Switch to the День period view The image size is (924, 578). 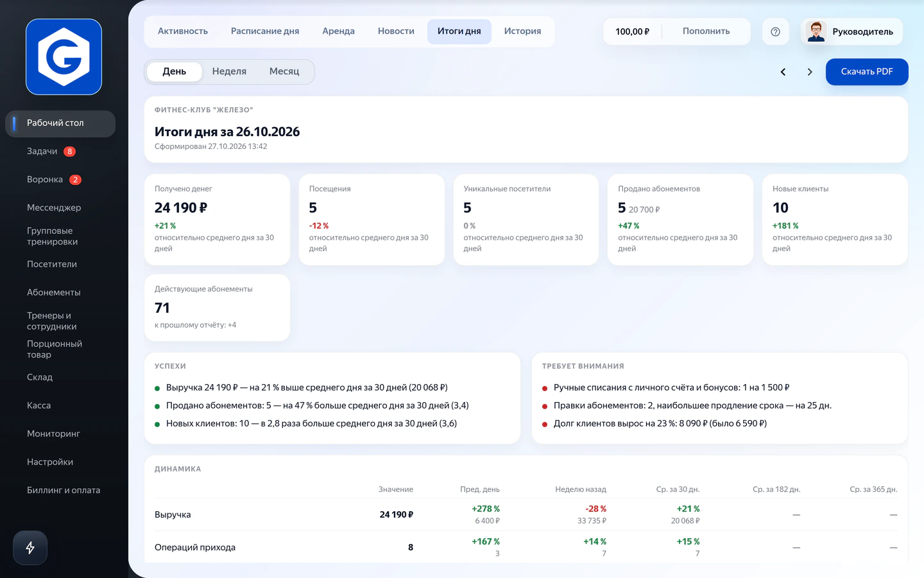[x=175, y=71]
